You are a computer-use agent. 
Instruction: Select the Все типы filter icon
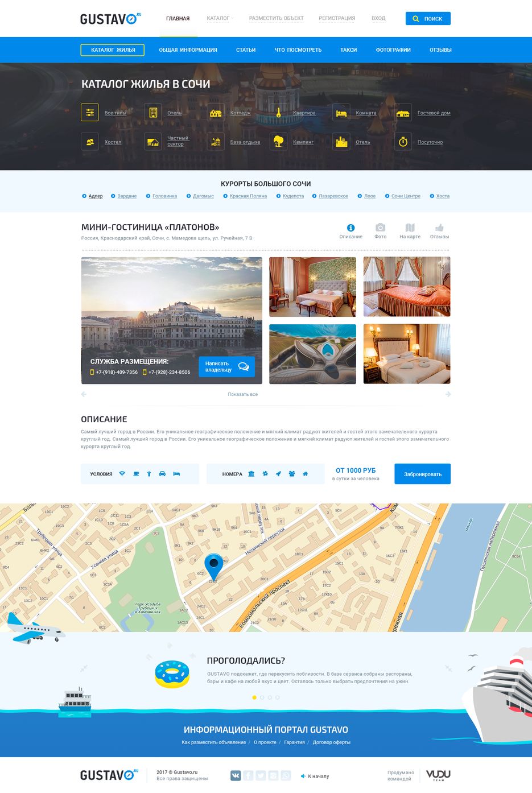point(90,113)
